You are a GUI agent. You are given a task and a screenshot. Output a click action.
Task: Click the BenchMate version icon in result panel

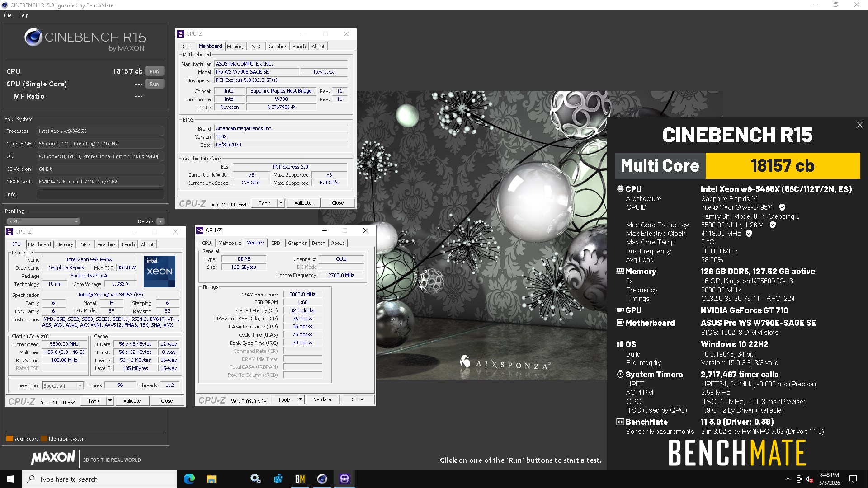coord(620,422)
